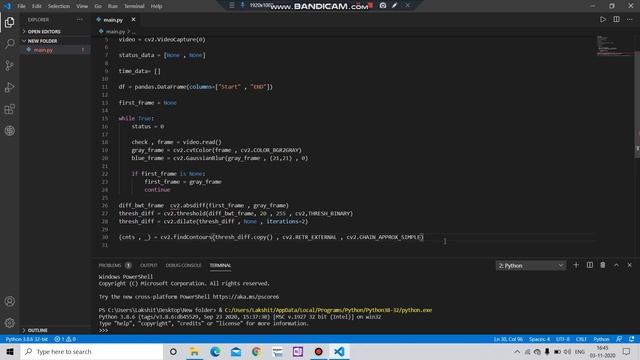Click the taskbar search box

(92, 351)
